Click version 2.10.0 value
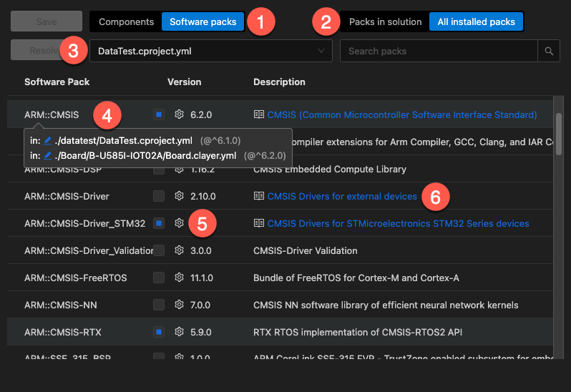Viewport: 571px width, 392px height. click(202, 196)
